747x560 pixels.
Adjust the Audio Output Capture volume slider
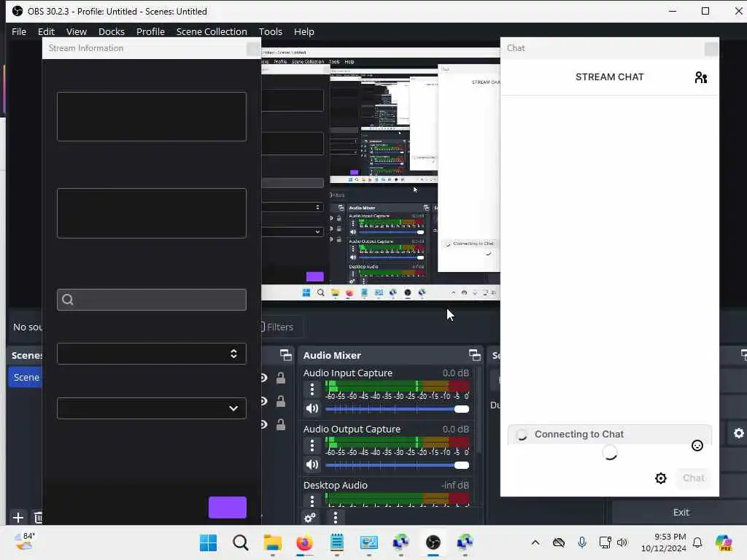tap(398, 465)
